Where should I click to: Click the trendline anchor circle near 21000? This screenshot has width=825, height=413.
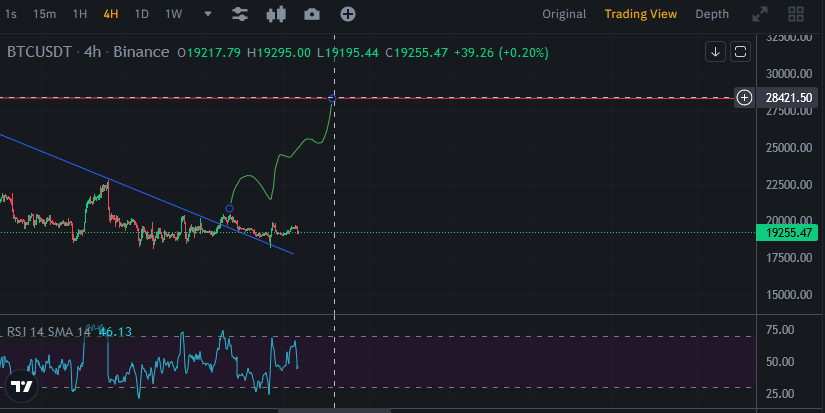tap(229, 208)
